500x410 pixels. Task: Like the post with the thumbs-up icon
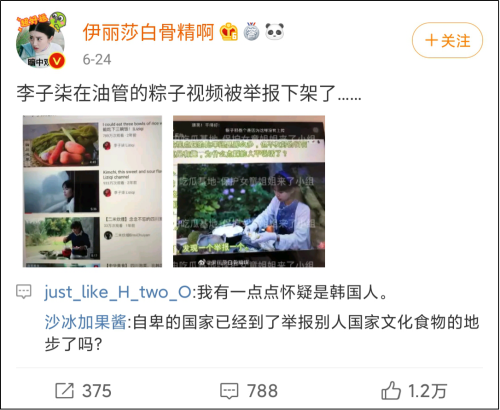[x=391, y=390]
